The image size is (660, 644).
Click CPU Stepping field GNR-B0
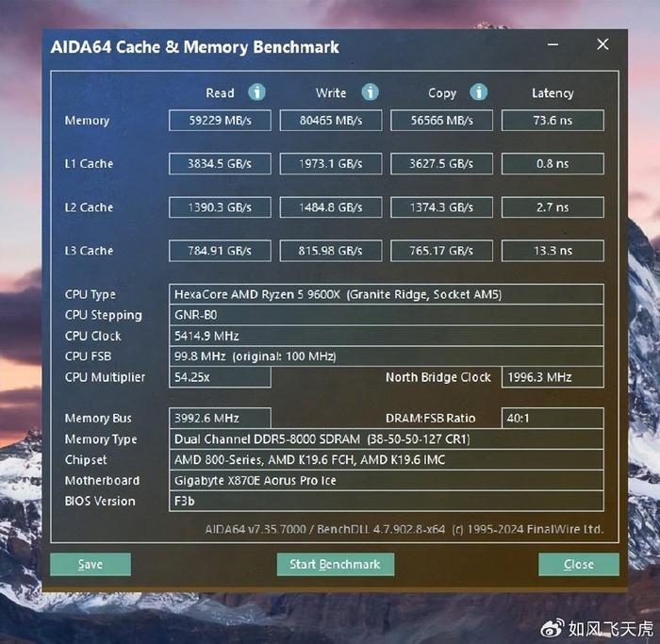386,315
